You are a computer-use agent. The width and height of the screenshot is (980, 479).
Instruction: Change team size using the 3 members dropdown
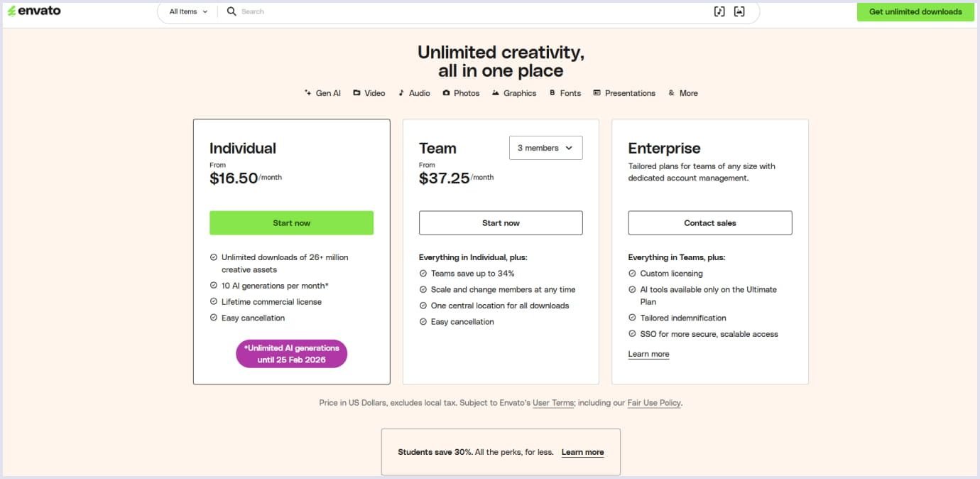tap(545, 147)
